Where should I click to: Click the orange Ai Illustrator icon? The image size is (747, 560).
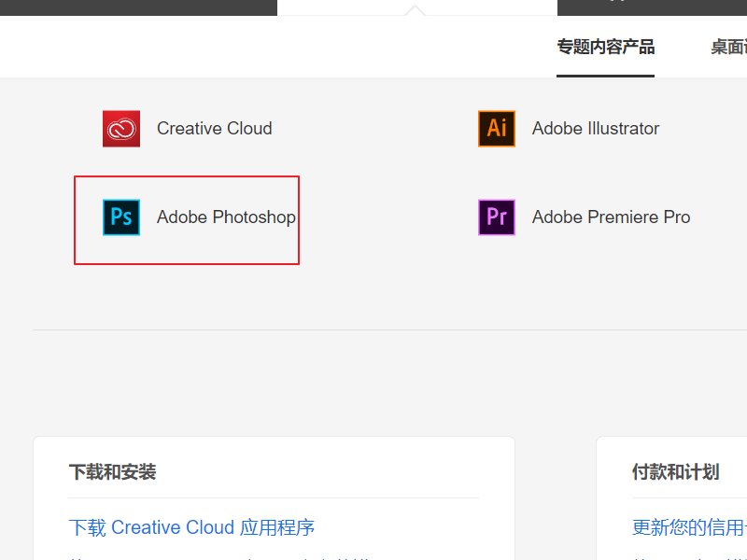[x=497, y=129]
